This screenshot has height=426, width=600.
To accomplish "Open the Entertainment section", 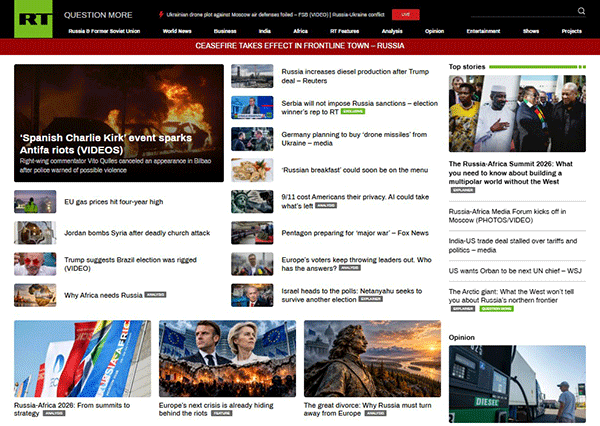I will (x=483, y=31).
